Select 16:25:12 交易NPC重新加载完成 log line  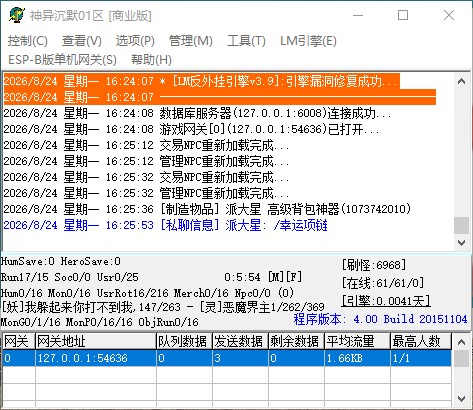click(x=146, y=145)
